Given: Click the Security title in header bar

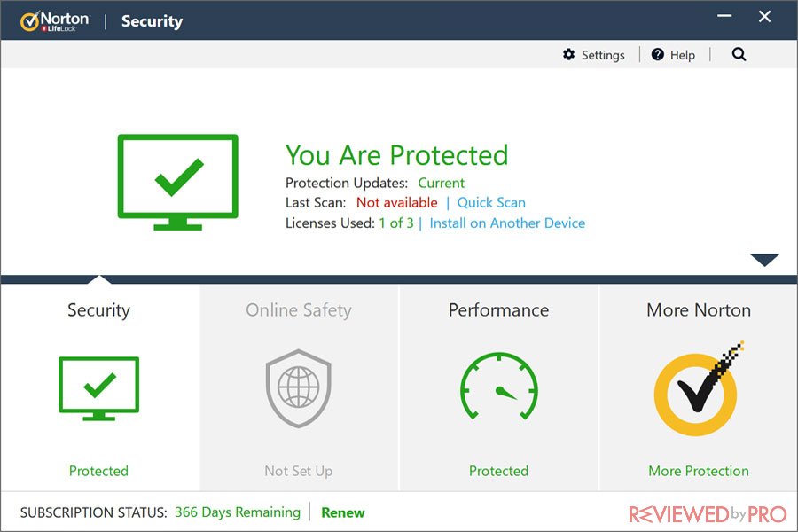Looking at the screenshot, I should pyautogui.click(x=152, y=21).
